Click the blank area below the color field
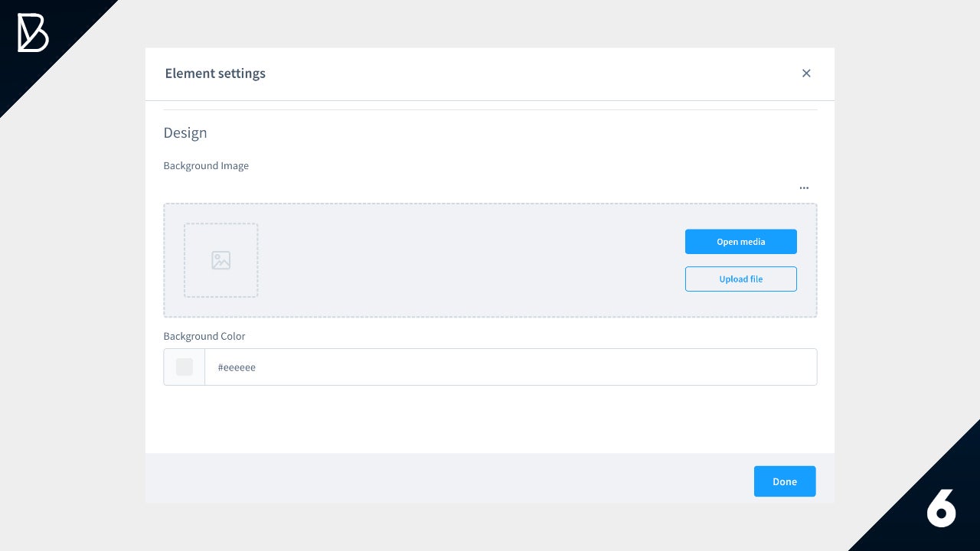This screenshot has height=551, width=980. coord(490,419)
